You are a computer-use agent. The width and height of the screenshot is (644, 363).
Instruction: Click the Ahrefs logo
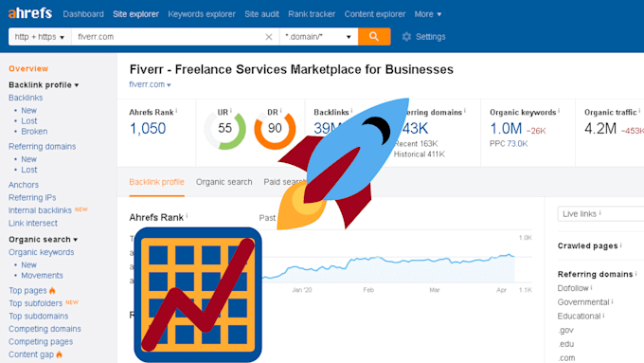pyautogui.click(x=30, y=13)
